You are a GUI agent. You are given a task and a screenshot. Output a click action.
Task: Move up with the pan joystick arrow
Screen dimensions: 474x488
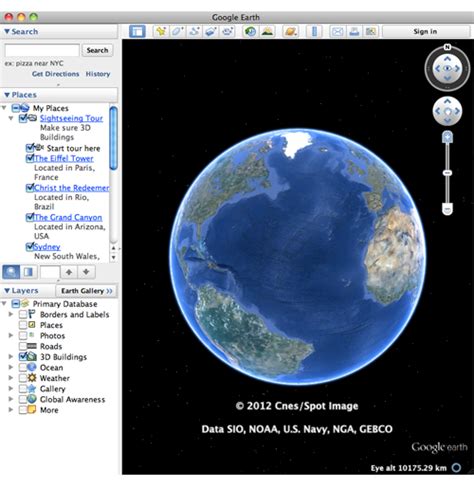[447, 101]
